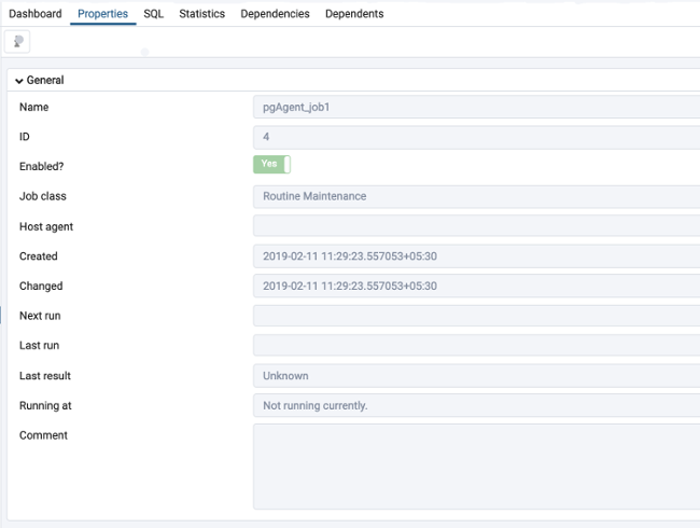Viewport: 700px width, 528px height.
Task: Go to the Dependencies tab
Action: click(275, 14)
